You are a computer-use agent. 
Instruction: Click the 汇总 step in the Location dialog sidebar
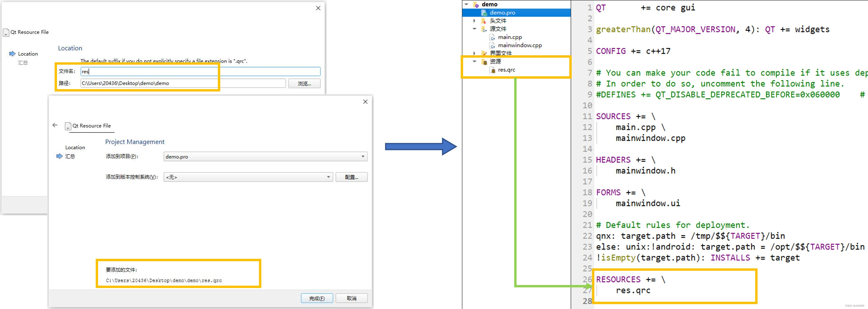pyautogui.click(x=23, y=63)
